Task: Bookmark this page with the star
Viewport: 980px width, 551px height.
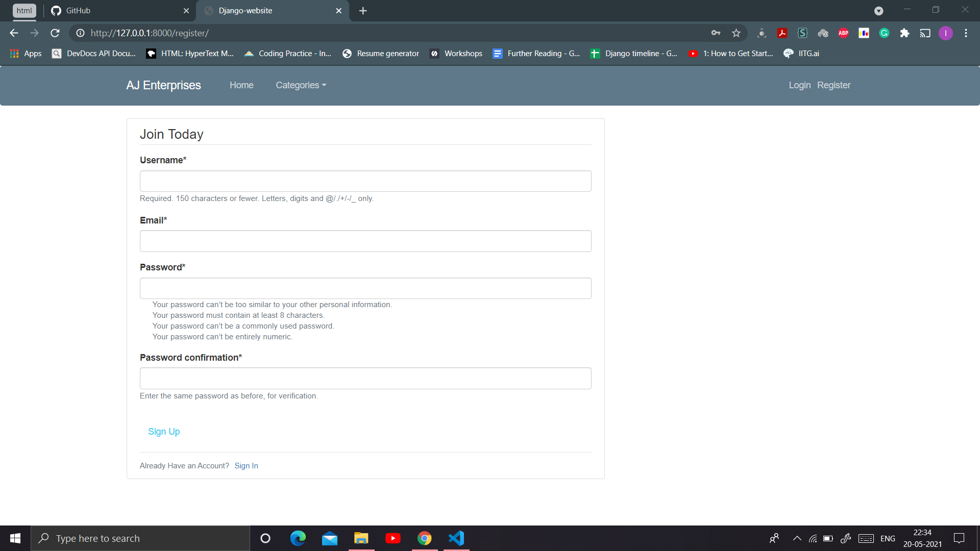Action: point(737,33)
